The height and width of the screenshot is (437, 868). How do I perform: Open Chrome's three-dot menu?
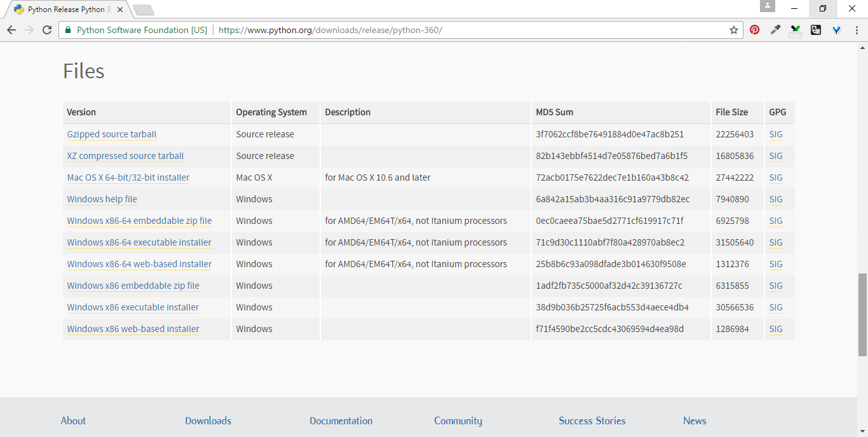pyautogui.click(x=857, y=30)
